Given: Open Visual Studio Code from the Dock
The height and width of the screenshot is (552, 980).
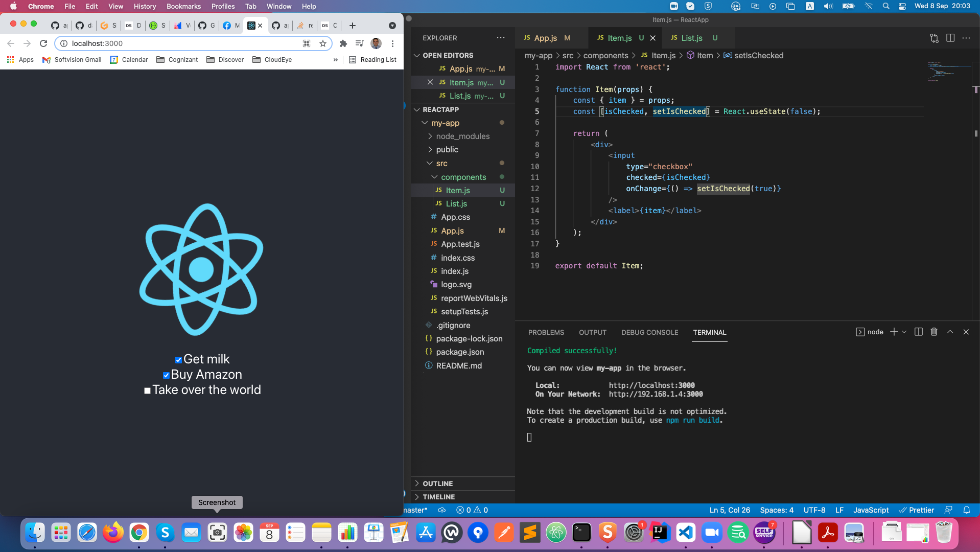Looking at the screenshot, I should tap(685, 533).
